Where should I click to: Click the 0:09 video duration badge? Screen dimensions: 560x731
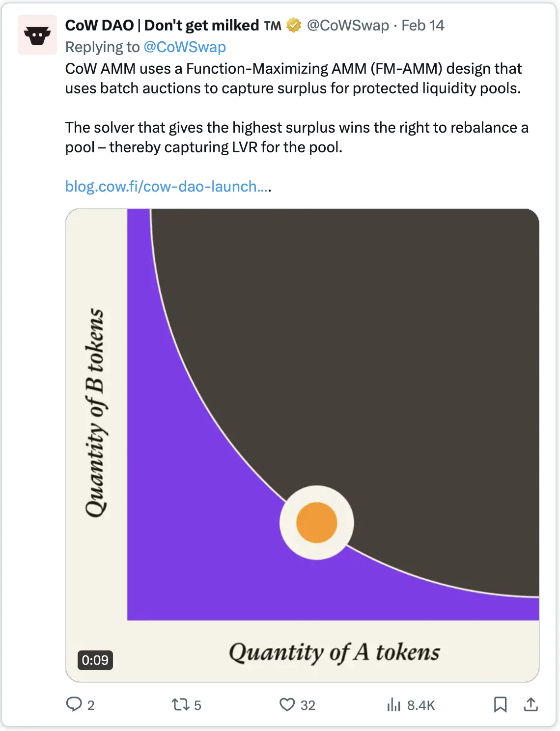pos(95,660)
